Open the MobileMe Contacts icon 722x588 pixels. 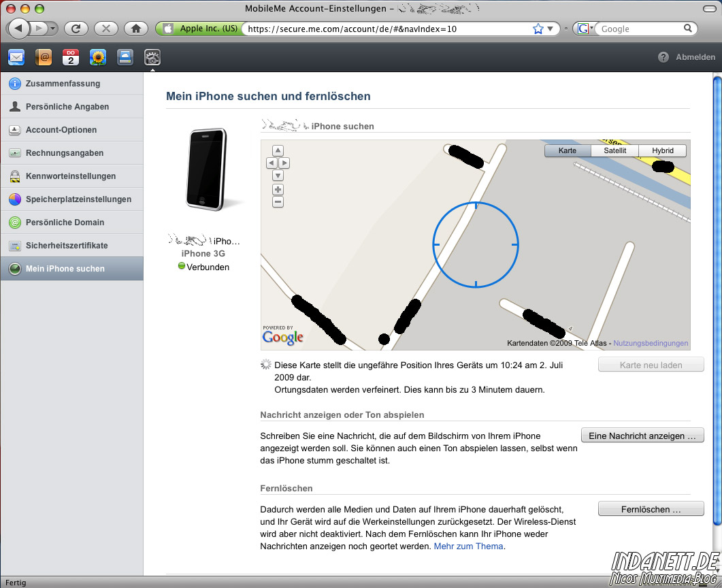coord(44,58)
